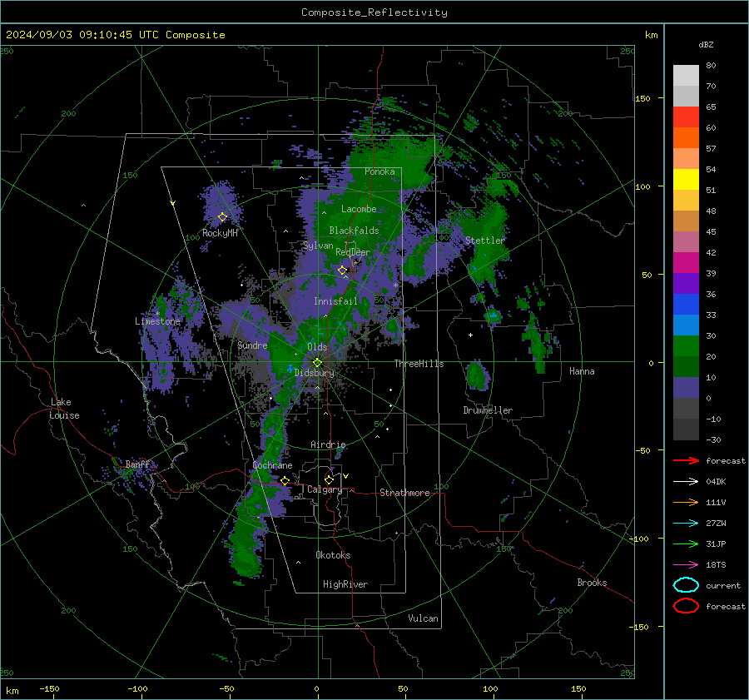Click the Didsbury town label

click(315, 373)
